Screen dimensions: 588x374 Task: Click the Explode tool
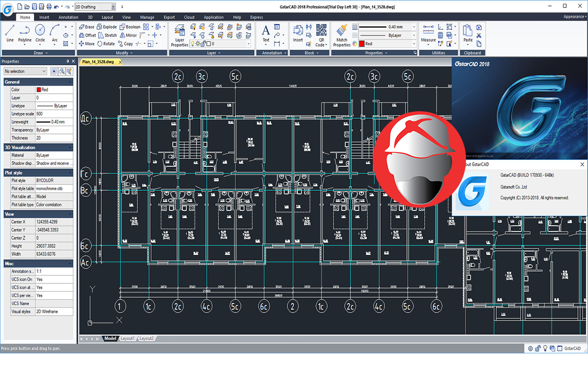(107, 27)
